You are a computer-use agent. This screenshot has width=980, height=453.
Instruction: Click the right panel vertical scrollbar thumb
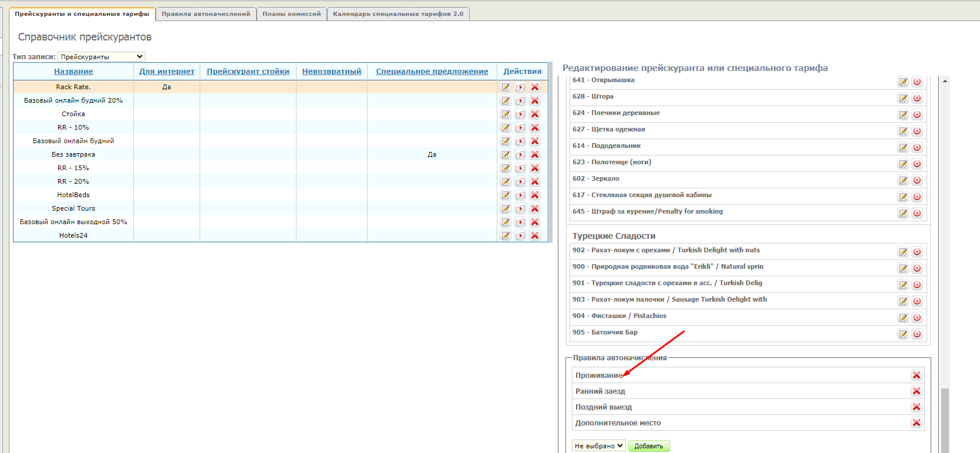pos(945,420)
